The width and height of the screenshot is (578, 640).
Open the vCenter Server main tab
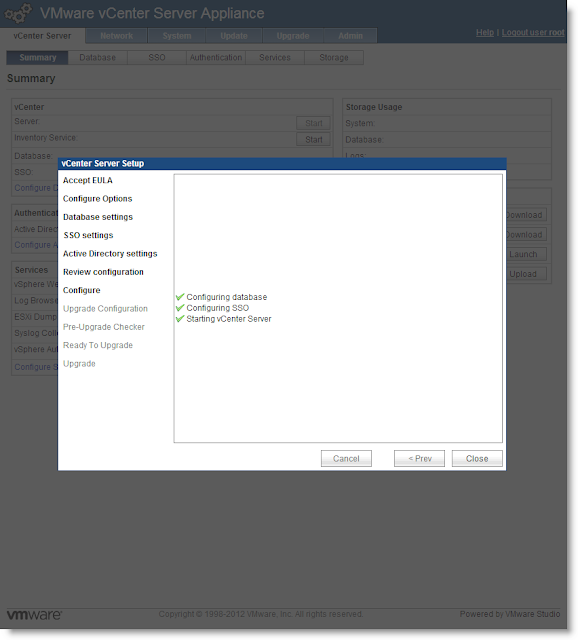(x=42, y=36)
